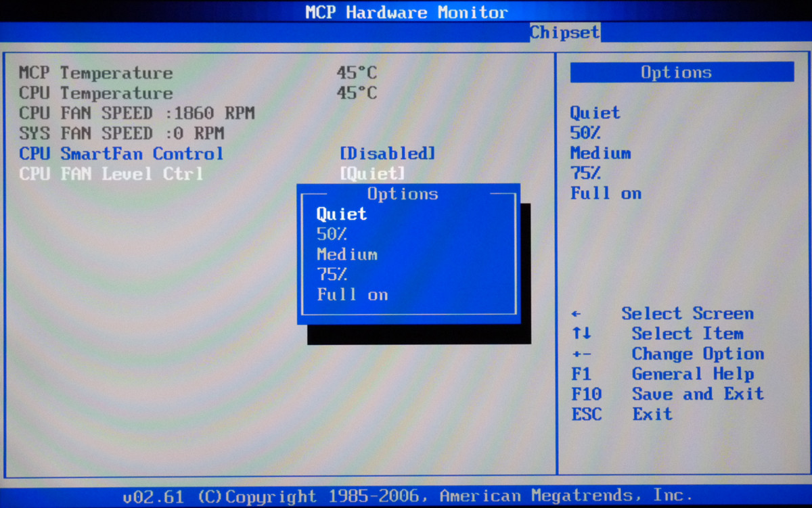The image size is (812, 508).
Task: Click the left arrow Select Screen icon
Action: click(x=576, y=315)
